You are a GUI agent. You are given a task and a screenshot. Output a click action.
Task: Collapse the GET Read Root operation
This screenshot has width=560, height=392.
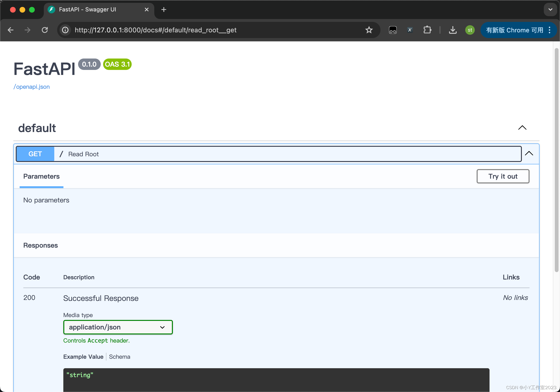(529, 153)
